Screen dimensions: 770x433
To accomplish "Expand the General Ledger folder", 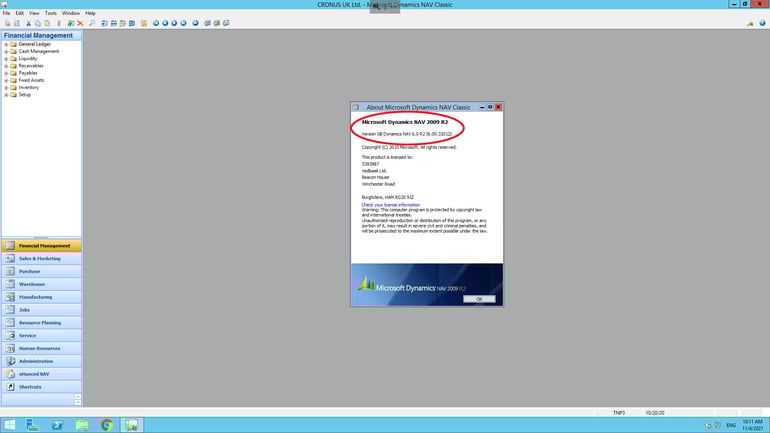I will point(6,44).
